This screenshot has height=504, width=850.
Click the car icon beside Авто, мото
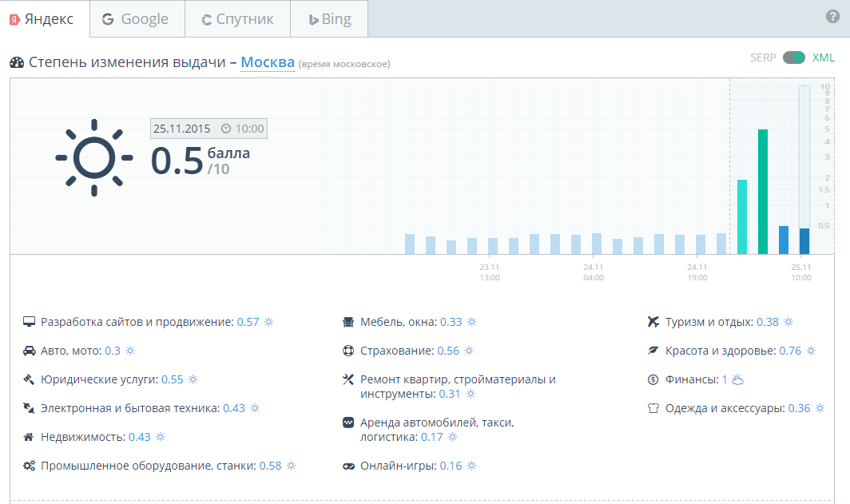[29, 351]
